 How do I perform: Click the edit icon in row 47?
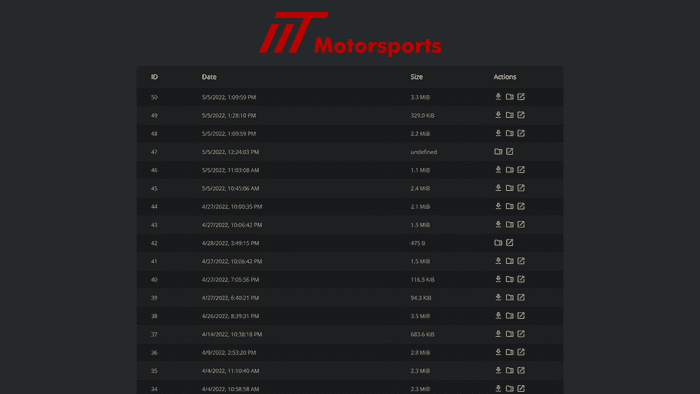coord(509,152)
